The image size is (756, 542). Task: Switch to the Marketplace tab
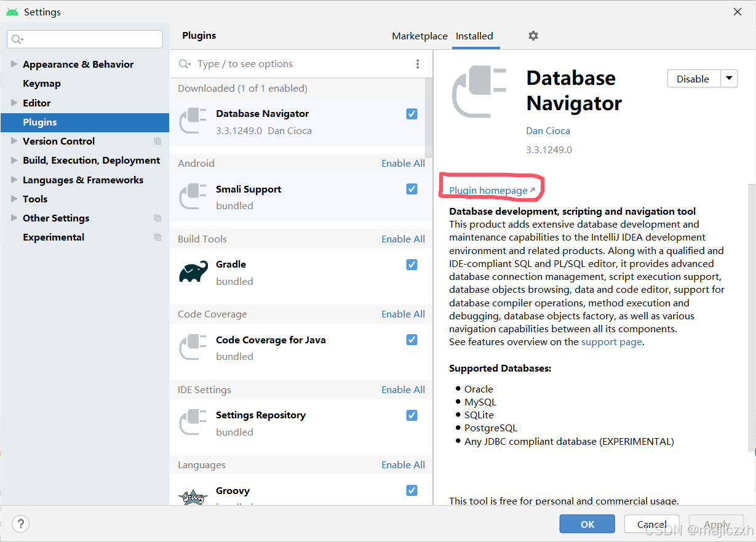coord(420,36)
